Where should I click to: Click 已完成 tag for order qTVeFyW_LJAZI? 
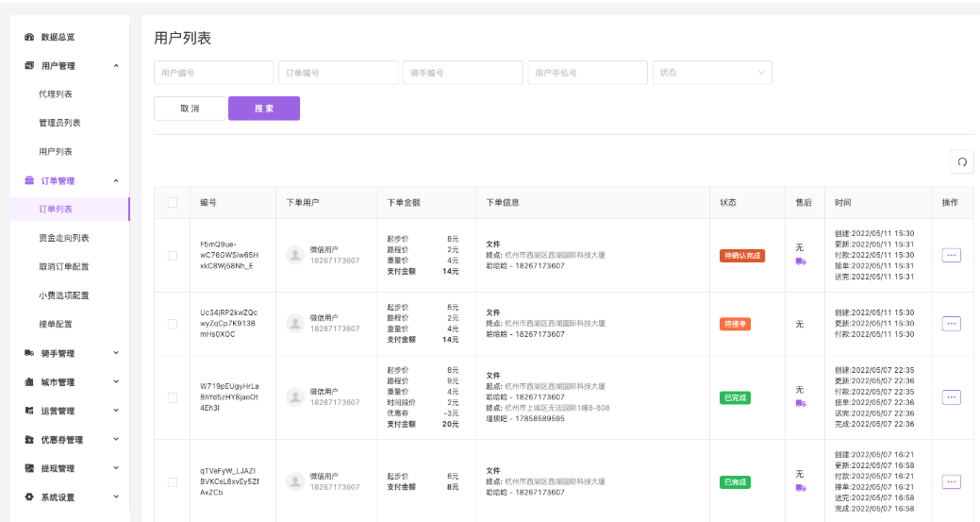[735, 482]
